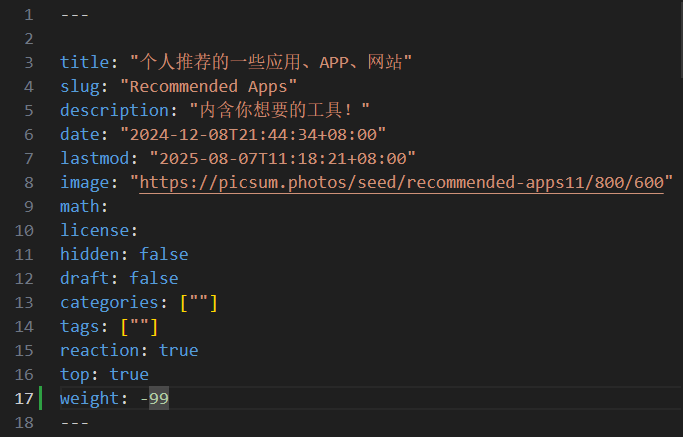683x437 pixels.
Task: Open the picsum.photos image URL link
Action: [x=401, y=183]
